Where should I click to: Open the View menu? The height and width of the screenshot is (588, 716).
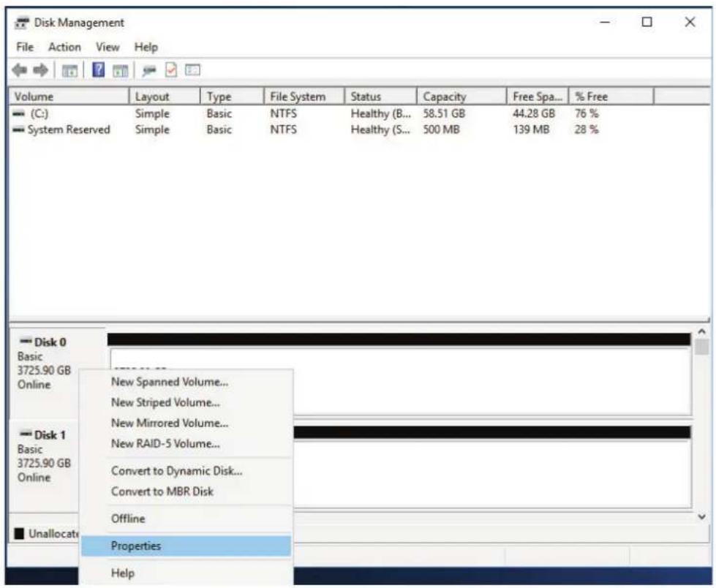108,47
